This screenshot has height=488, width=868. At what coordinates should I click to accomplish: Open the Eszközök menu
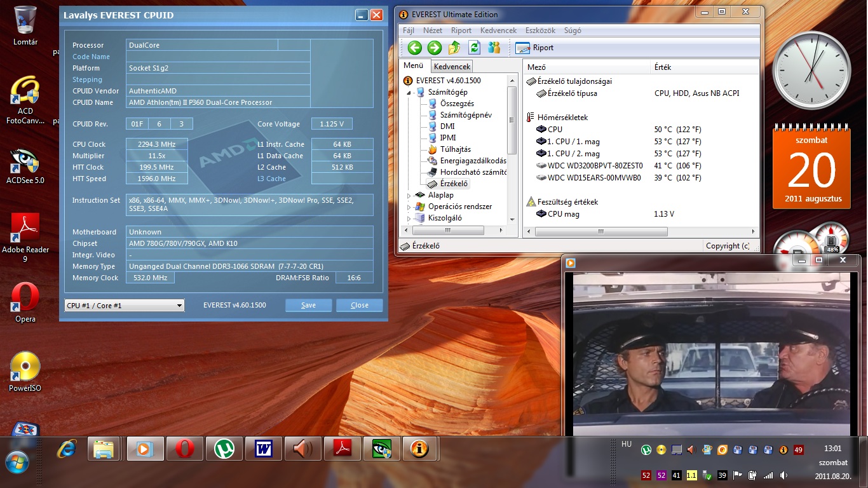click(540, 30)
